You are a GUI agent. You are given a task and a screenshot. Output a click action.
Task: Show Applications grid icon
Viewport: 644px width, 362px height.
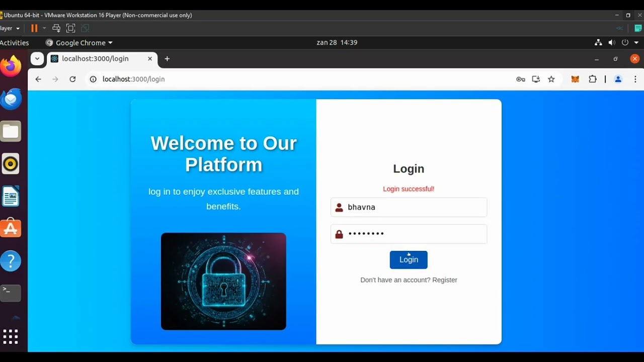[x=11, y=337]
